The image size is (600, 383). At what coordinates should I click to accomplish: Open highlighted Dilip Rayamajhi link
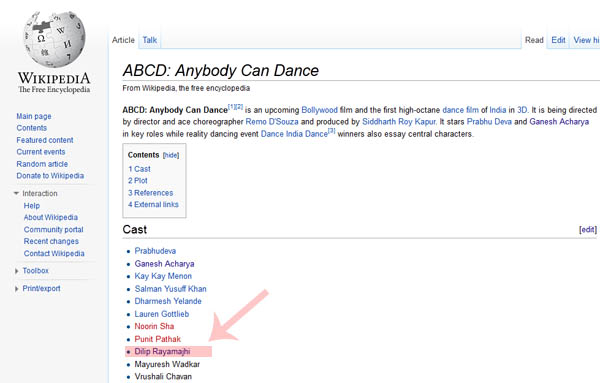pos(162,352)
